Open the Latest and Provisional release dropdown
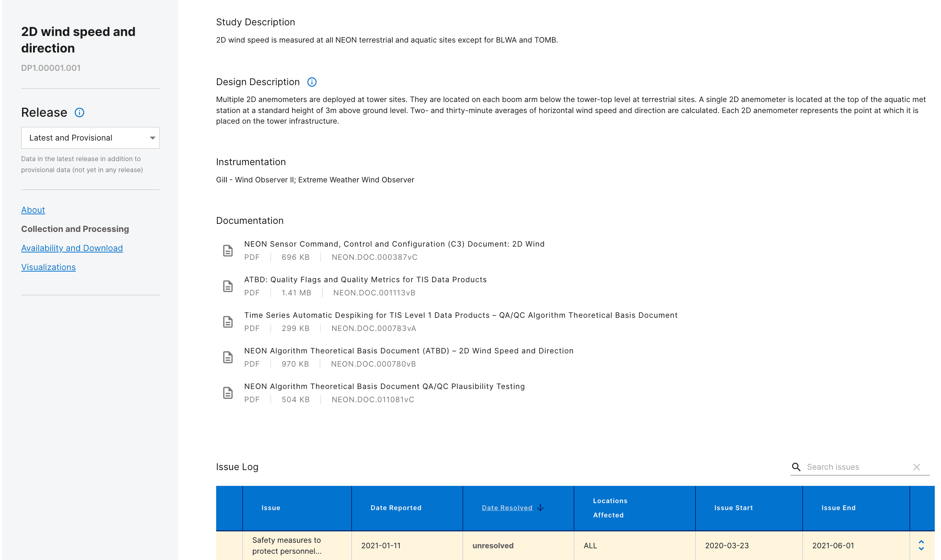941x560 pixels. (x=90, y=138)
